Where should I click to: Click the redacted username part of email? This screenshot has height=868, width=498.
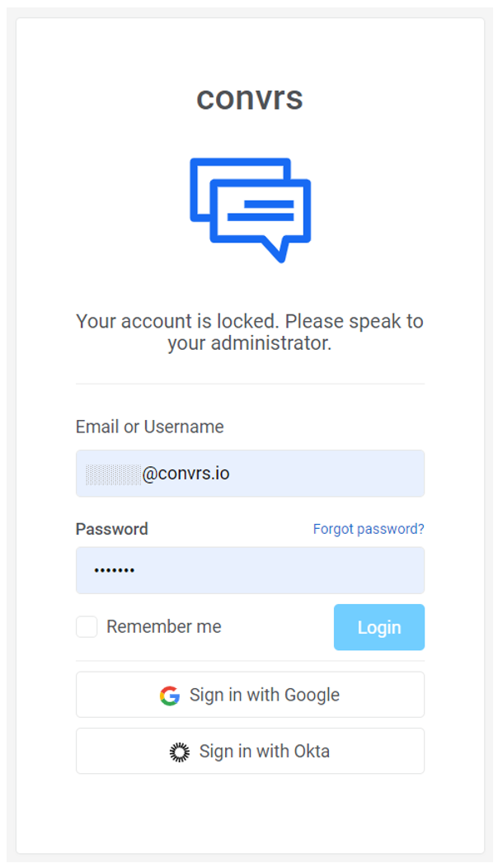tap(114, 474)
